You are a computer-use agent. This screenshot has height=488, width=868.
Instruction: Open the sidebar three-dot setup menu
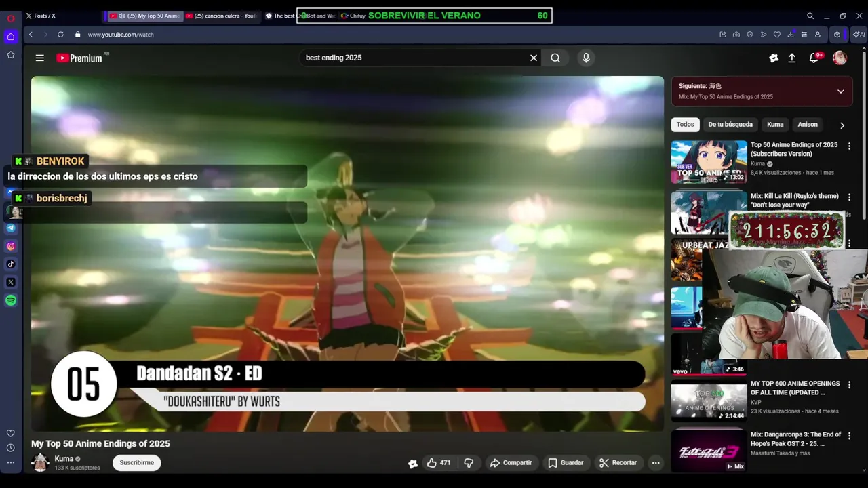[11, 462]
